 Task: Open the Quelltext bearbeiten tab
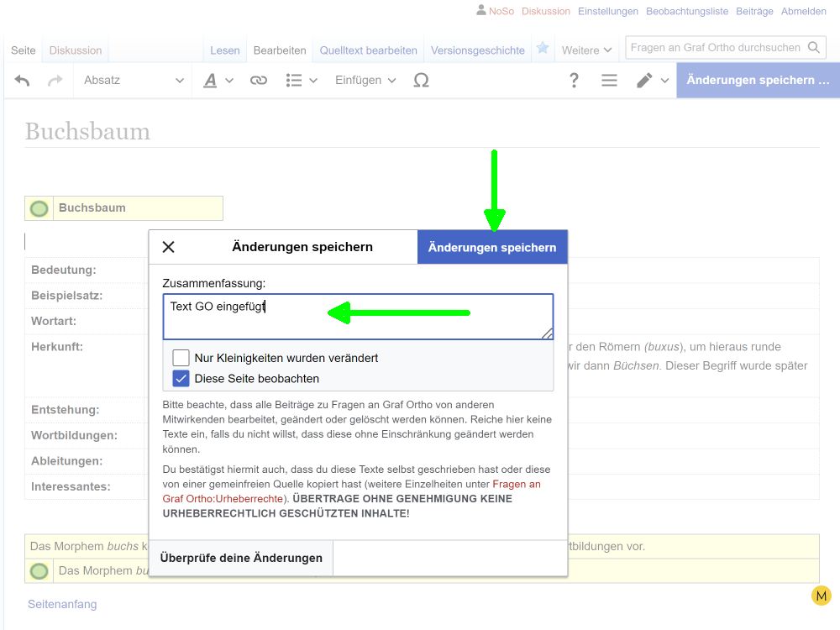368,50
